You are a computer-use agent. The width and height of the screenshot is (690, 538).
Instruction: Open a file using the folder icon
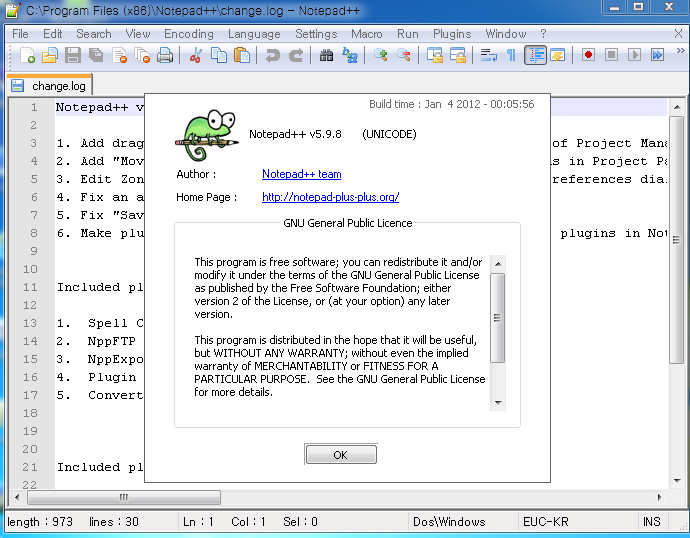coord(50,55)
